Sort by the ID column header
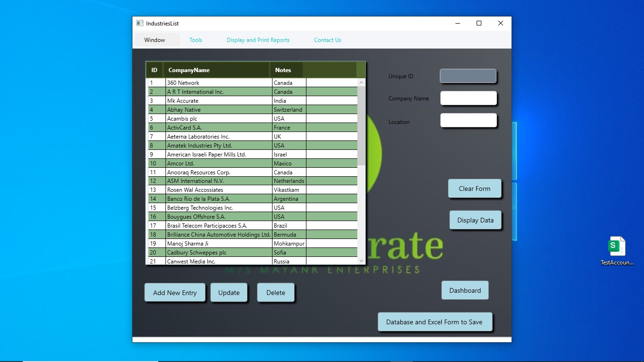644x362 pixels. coord(155,70)
